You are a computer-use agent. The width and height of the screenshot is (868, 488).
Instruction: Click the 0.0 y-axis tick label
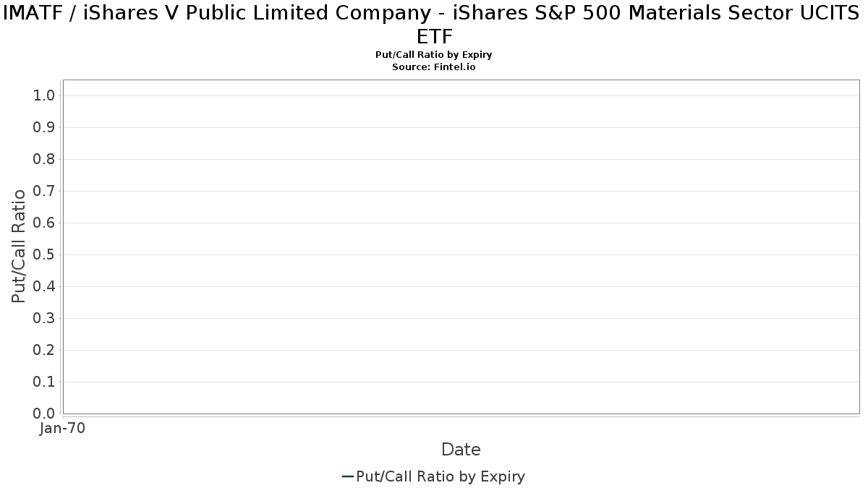point(44,414)
